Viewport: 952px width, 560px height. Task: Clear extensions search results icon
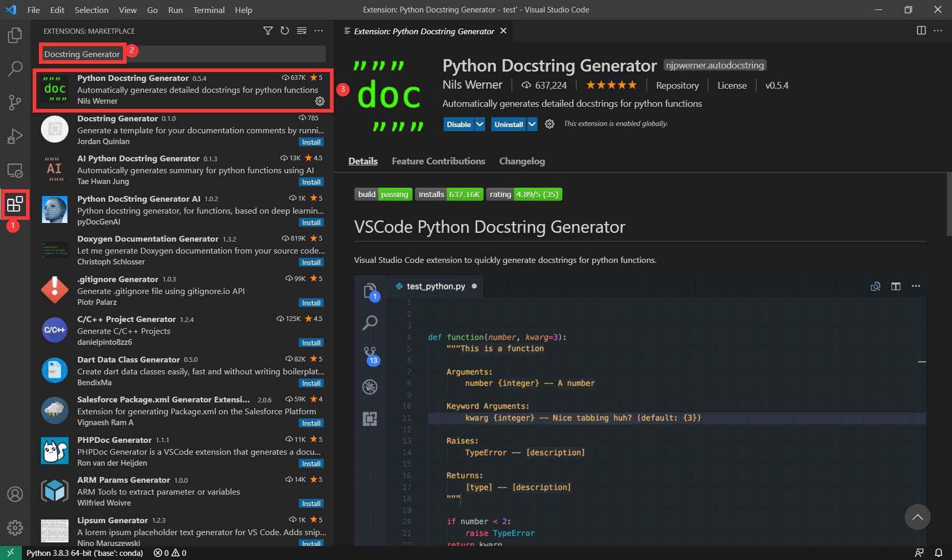click(301, 31)
